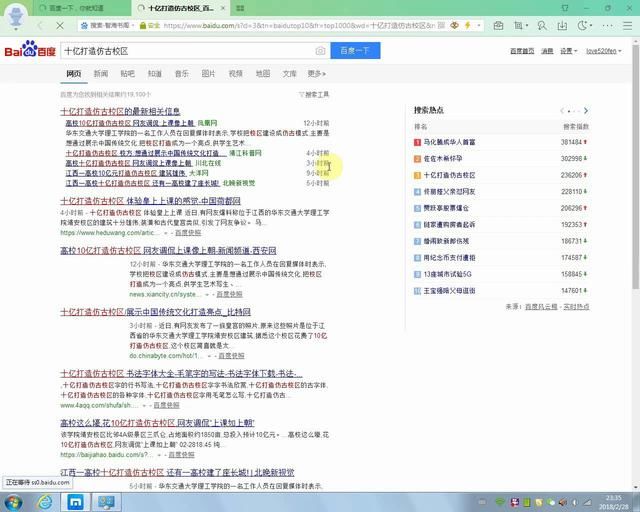
Task: Open the browser hamburger main menu
Action: point(627,26)
